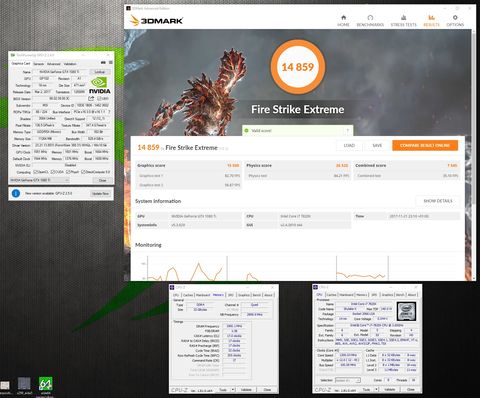The image size is (480, 398).
Task: Click Validate in the left CPU-Z window
Action: (246, 390)
